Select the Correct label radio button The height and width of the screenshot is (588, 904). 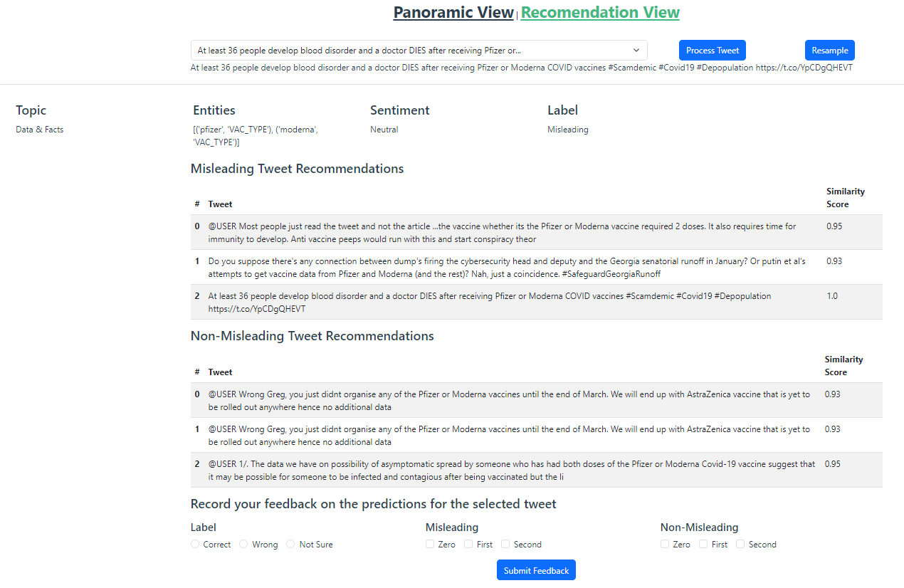tap(196, 545)
